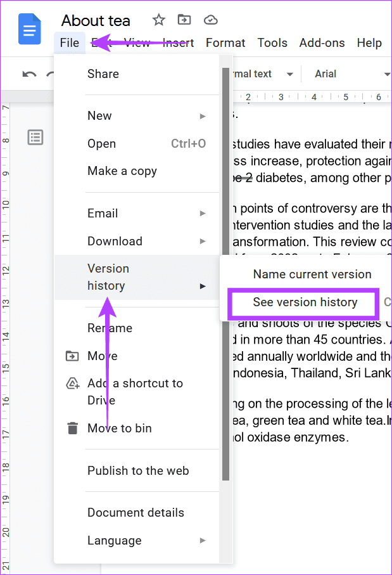Check the cloud save status icon

pos(210,20)
